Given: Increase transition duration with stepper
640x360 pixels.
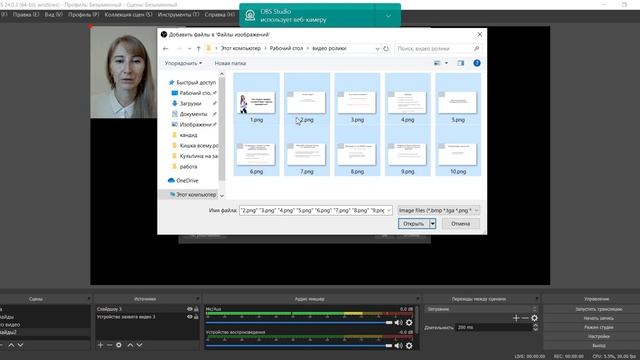Looking at the screenshot, I should [x=535, y=325].
